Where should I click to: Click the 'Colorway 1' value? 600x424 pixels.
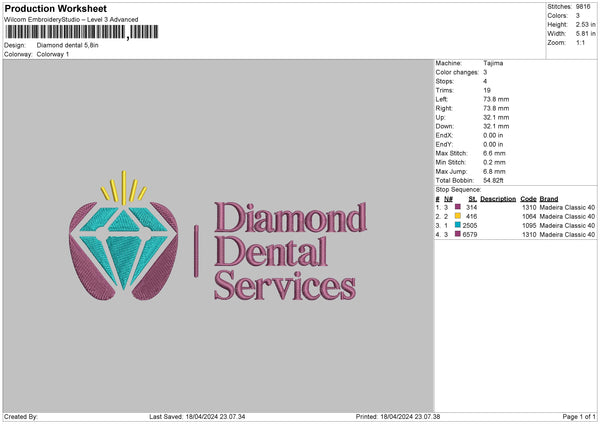pos(53,54)
